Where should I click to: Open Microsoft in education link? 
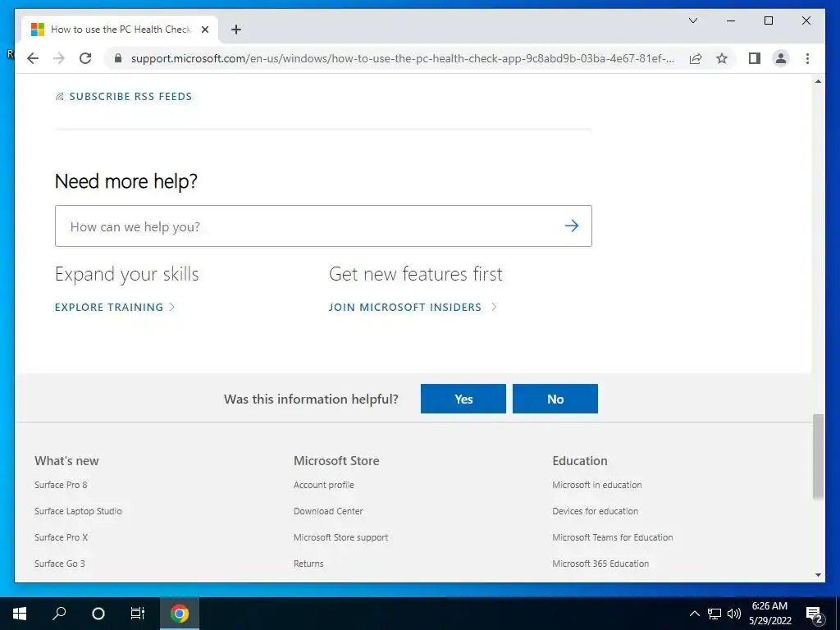597,485
